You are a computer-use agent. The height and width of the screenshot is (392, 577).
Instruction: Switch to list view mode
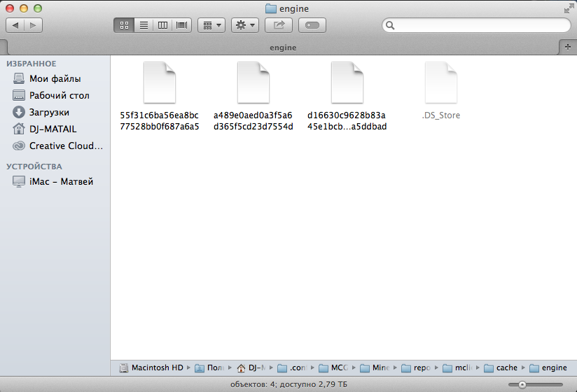point(144,25)
